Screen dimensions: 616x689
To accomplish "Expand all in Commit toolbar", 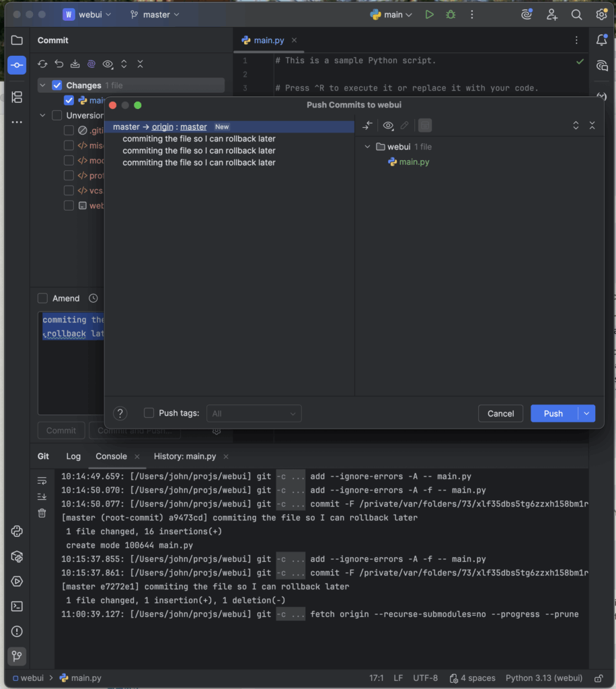I will pyautogui.click(x=124, y=64).
